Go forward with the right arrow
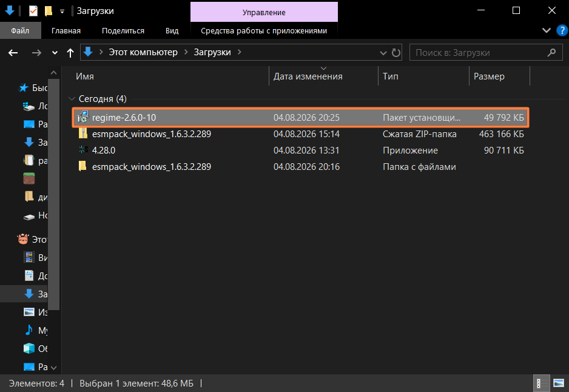Screen dimensions: 569x392 tap(36, 53)
